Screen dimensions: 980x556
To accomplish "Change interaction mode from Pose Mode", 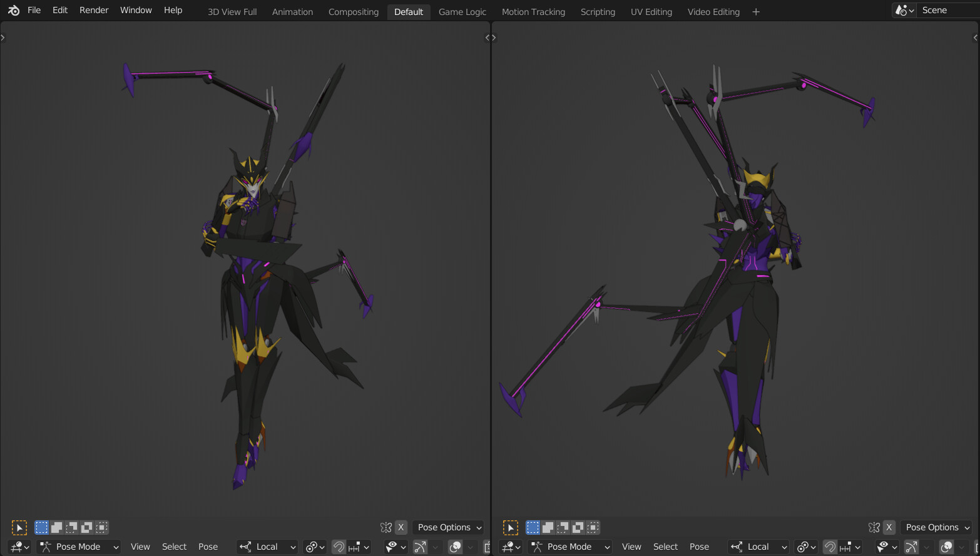I will point(78,547).
